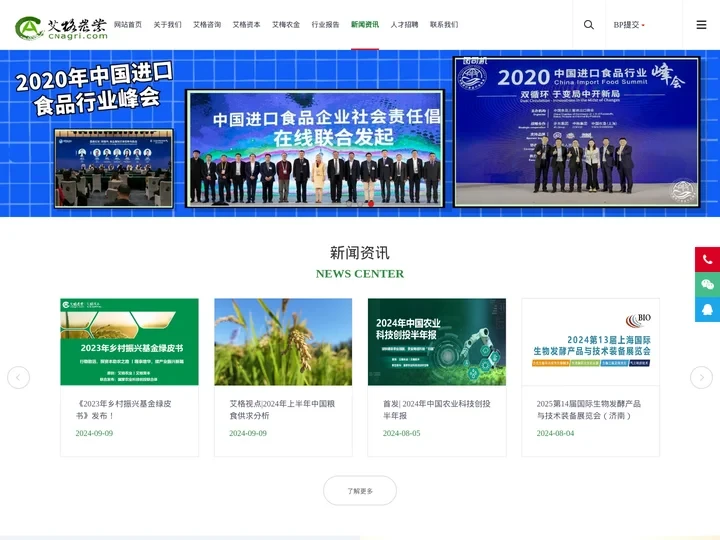
Task: Open 艾格资本 menu item
Action: click(x=246, y=24)
